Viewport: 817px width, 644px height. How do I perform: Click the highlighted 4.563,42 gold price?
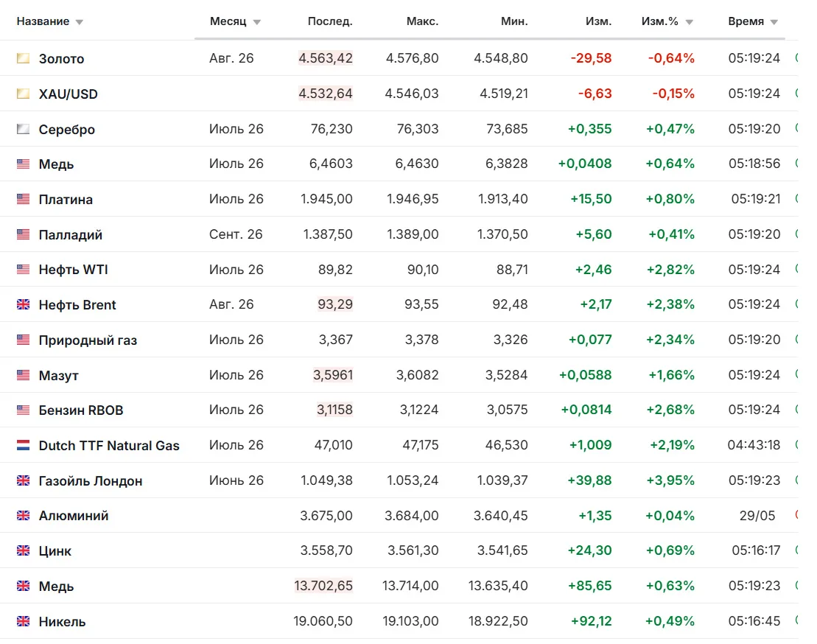(x=326, y=57)
